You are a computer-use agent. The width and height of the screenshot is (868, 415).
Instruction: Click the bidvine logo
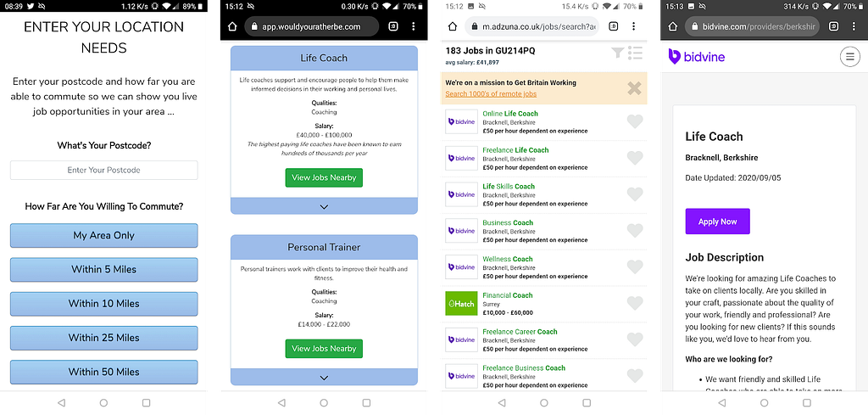point(696,57)
